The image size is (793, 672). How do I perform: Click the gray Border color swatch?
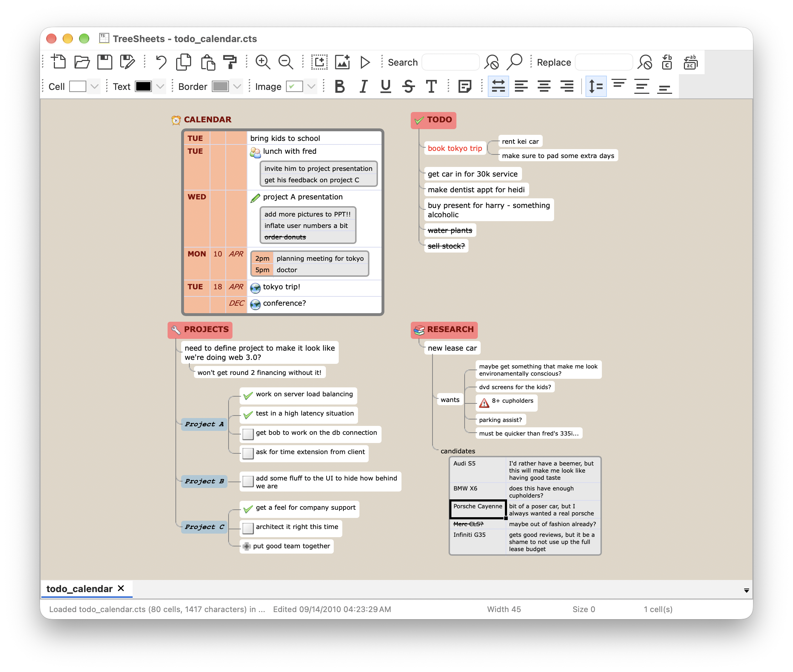tap(220, 86)
